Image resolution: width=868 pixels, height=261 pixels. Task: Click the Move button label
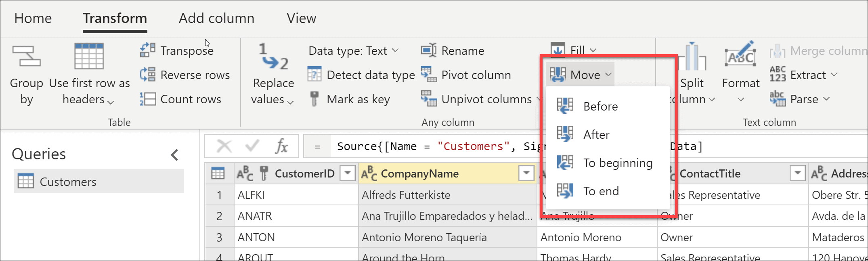click(585, 75)
